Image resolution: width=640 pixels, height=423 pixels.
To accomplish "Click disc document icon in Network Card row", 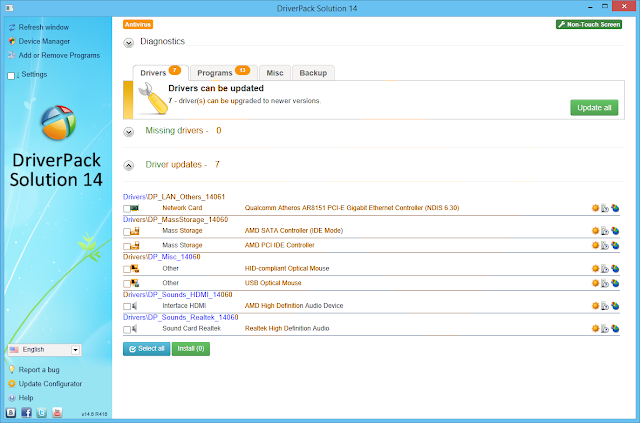I will pyautogui.click(x=605, y=208).
